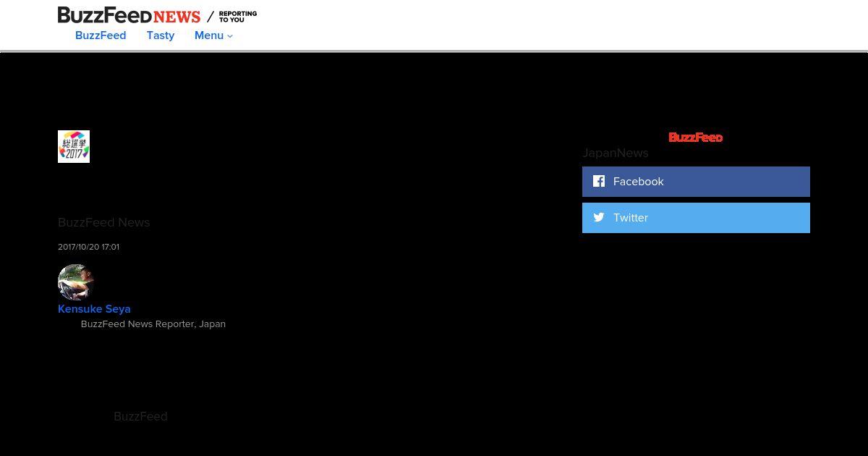Click the 'REPORTING TO YOU' tagline
The height and width of the screenshot is (456, 868).
tap(238, 17)
